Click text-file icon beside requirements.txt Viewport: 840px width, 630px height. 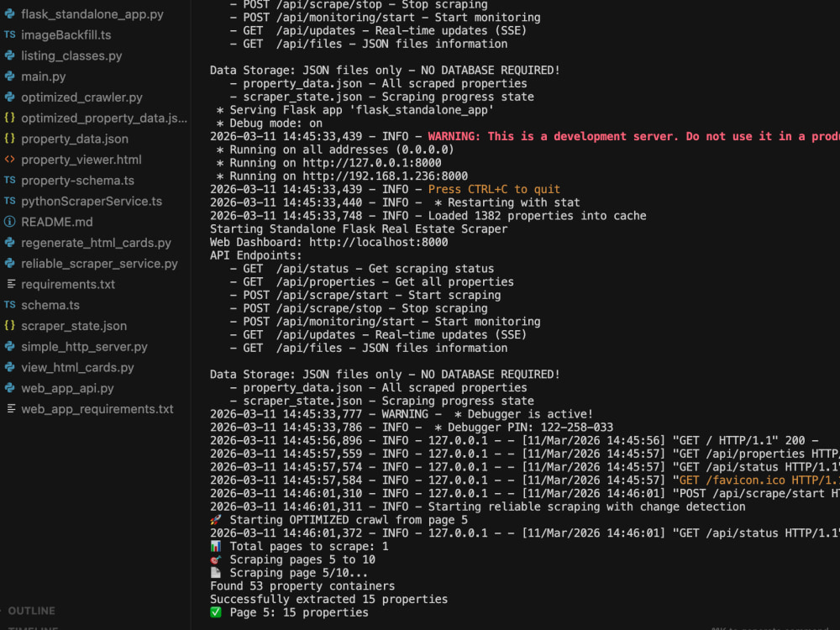click(x=11, y=284)
